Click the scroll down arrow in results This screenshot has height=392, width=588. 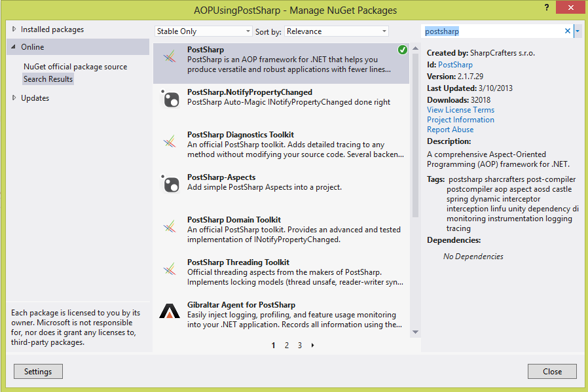tap(415, 332)
